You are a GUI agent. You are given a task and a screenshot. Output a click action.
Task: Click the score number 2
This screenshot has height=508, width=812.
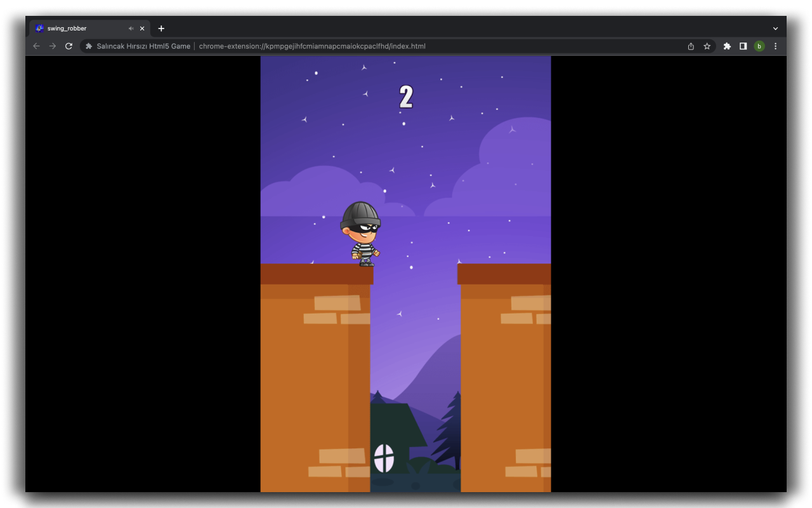(407, 97)
